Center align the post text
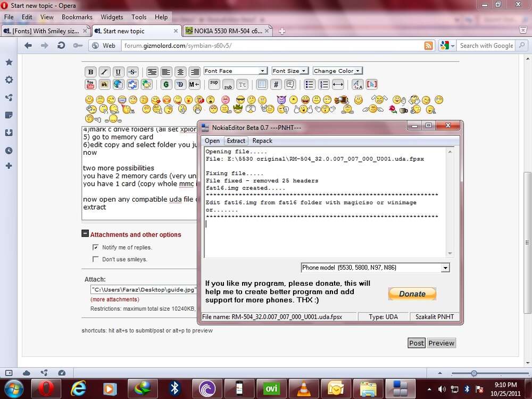This screenshot has height=399, width=532. point(180,72)
